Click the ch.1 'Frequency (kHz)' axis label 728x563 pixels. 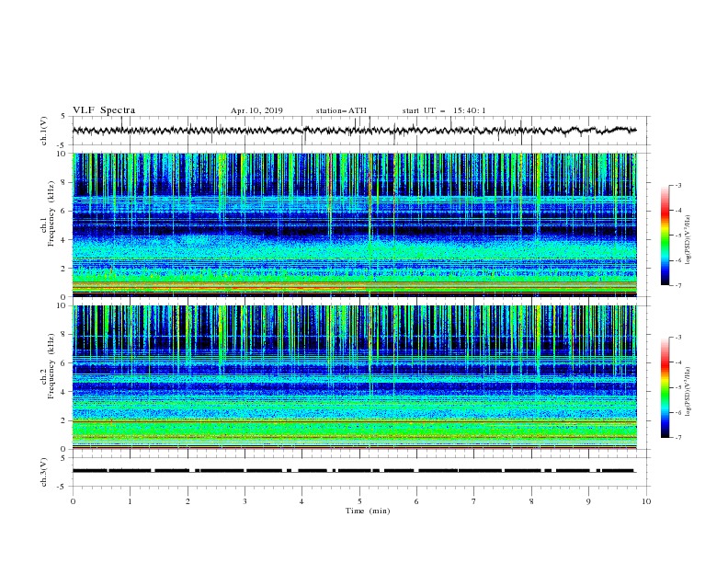51,213
